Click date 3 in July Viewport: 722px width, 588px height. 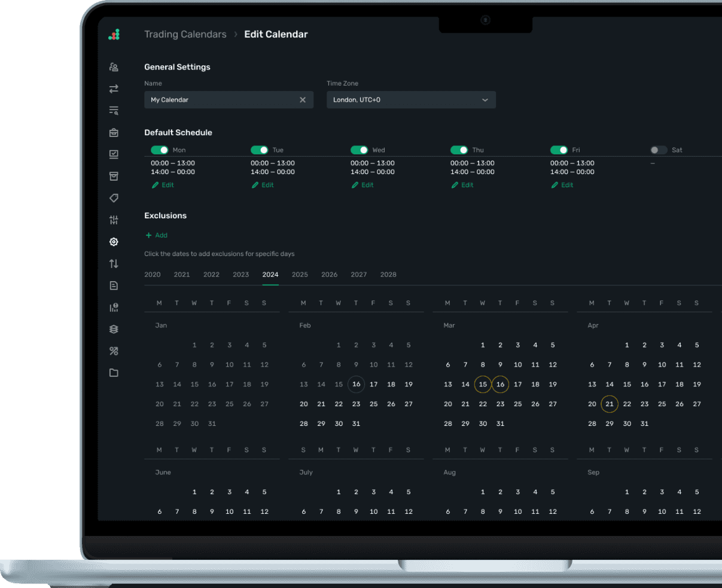[x=373, y=492]
